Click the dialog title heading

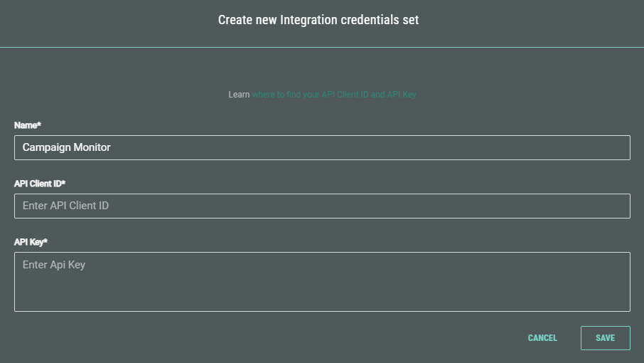318,20
